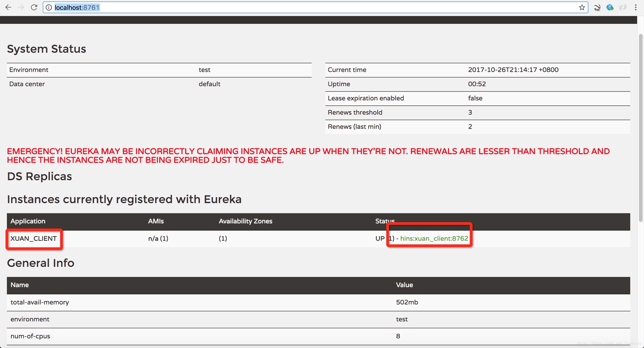Click the Value column header in General Info
Image resolution: width=644 pixels, height=348 pixels.
click(x=404, y=285)
